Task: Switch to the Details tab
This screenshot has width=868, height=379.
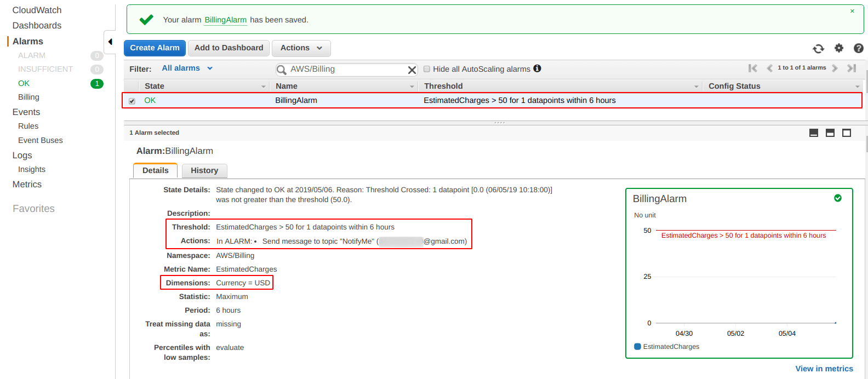Action: click(156, 170)
